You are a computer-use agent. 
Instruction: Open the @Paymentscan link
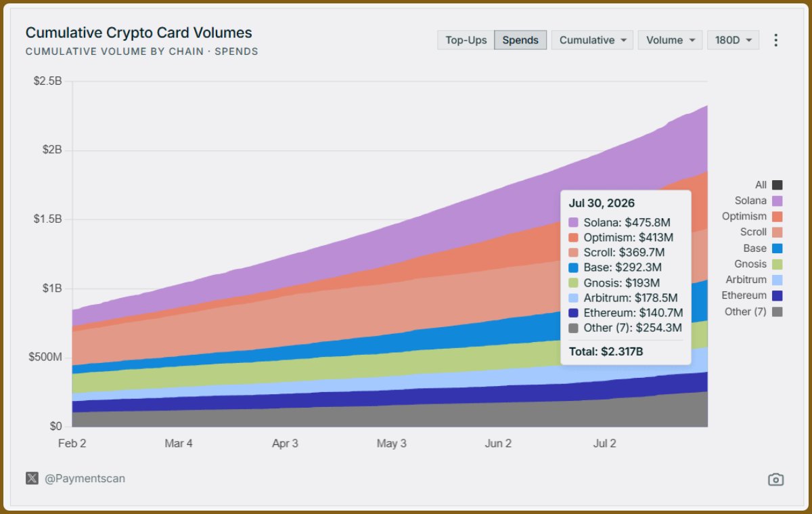pos(85,478)
